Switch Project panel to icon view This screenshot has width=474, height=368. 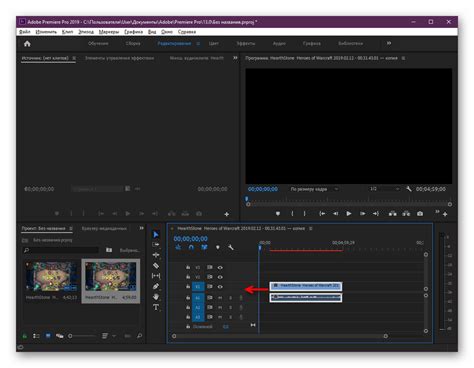click(48, 336)
